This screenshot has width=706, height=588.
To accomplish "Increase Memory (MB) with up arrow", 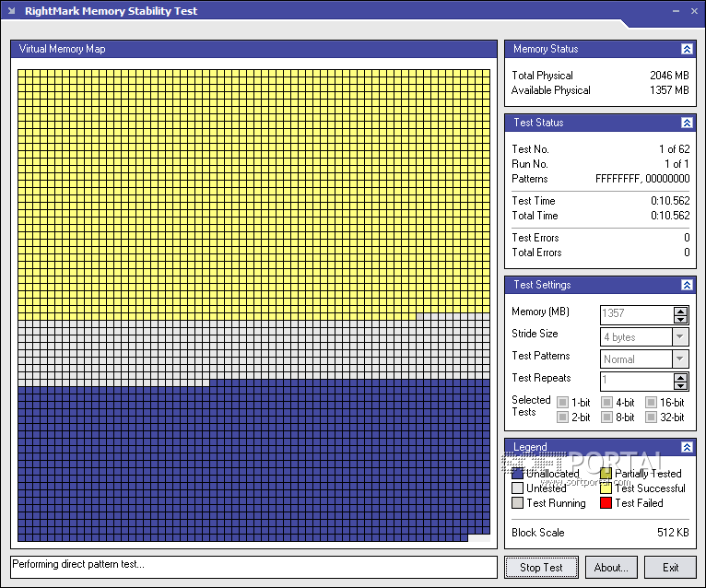I will click(681, 312).
